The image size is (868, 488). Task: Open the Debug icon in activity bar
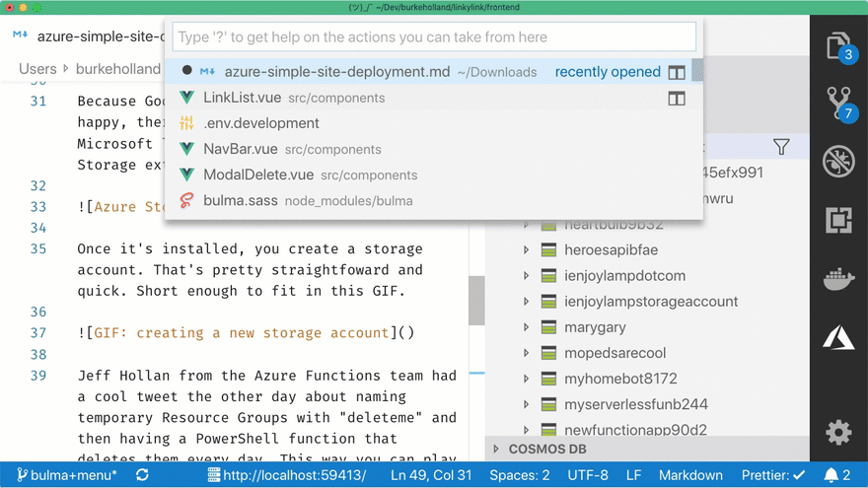[838, 162]
